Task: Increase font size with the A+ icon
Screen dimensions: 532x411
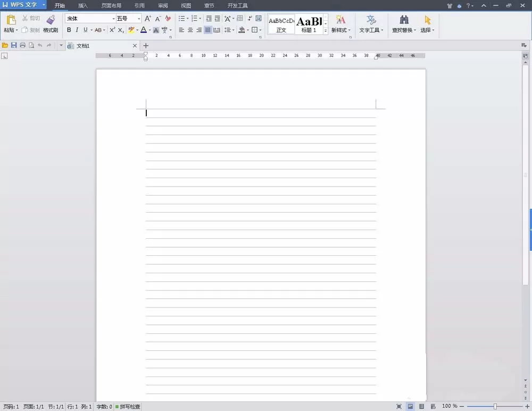Action: coord(147,19)
